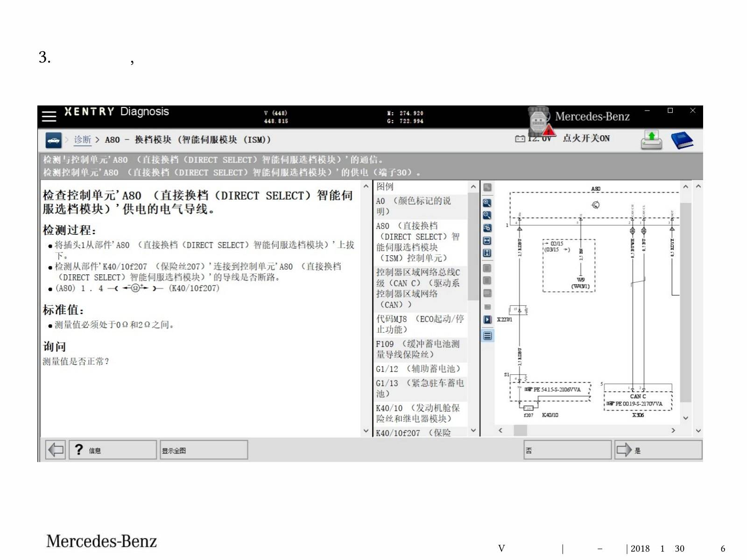Click the PE 54.15-S-2106VVA diagram reference
This screenshot has height=560, width=747.
[x=553, y=389]
